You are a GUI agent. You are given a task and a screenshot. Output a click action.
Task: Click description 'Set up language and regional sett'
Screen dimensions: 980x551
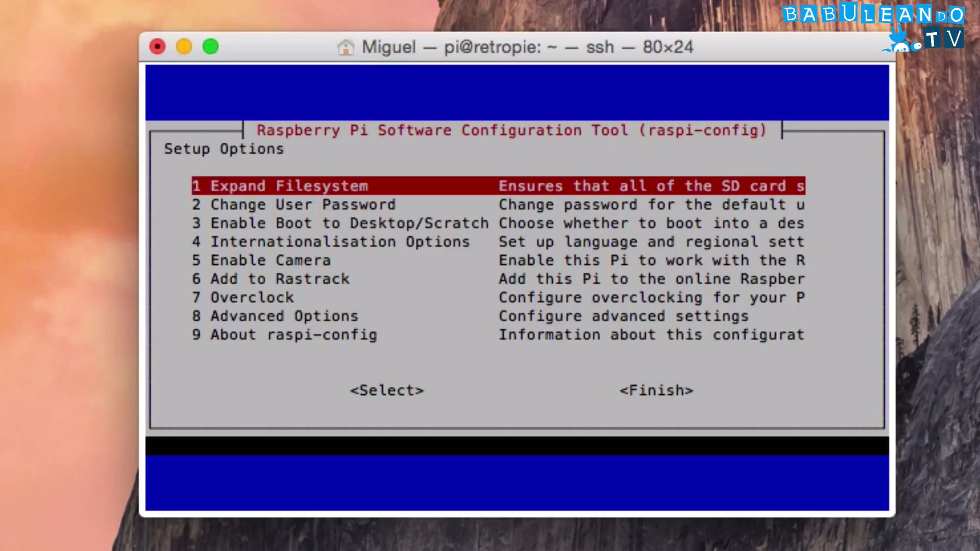click(x=652, y=242)
